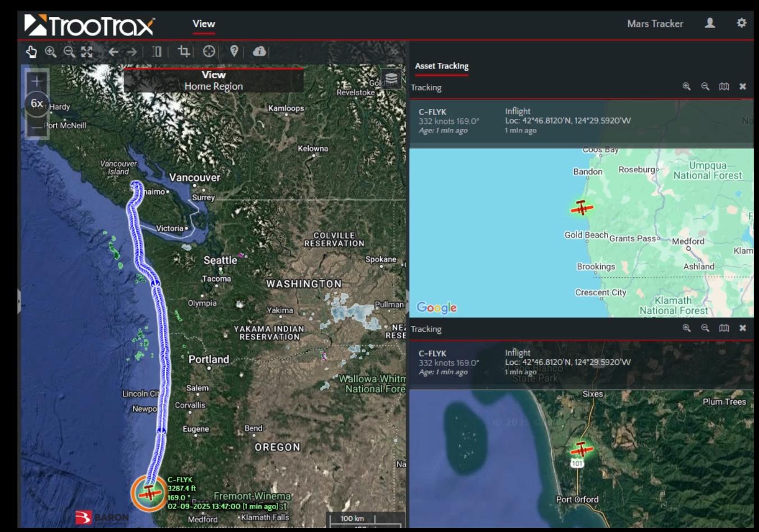Click the upper Tracking section title

pyautogui.click(x=426, y=88)
